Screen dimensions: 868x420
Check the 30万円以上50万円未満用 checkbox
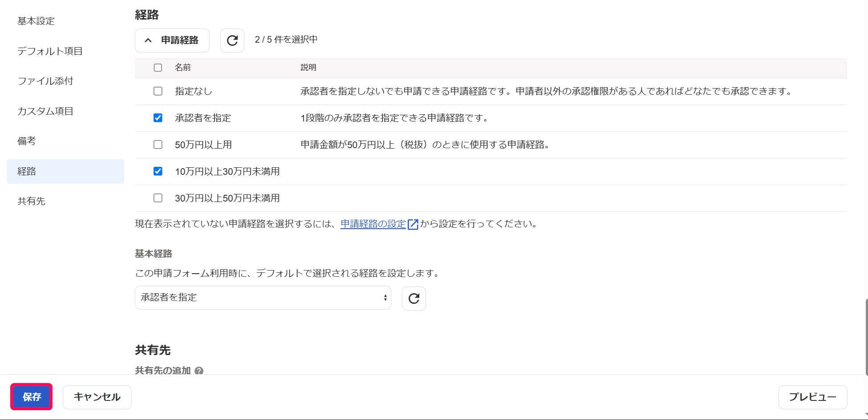(x=158, y=198)
